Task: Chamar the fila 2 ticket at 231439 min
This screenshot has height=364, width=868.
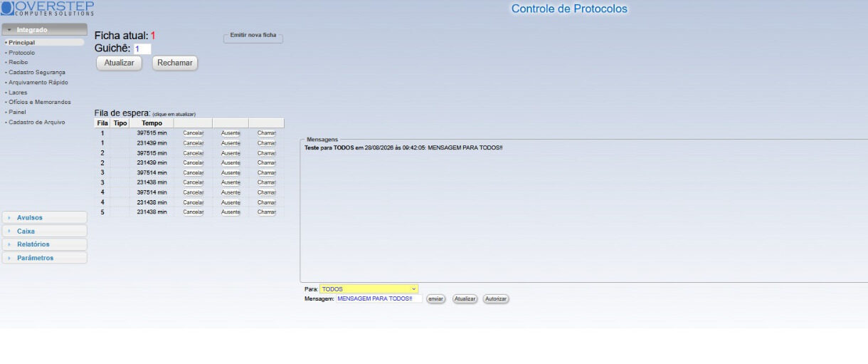Action: [x=266, y=163]
